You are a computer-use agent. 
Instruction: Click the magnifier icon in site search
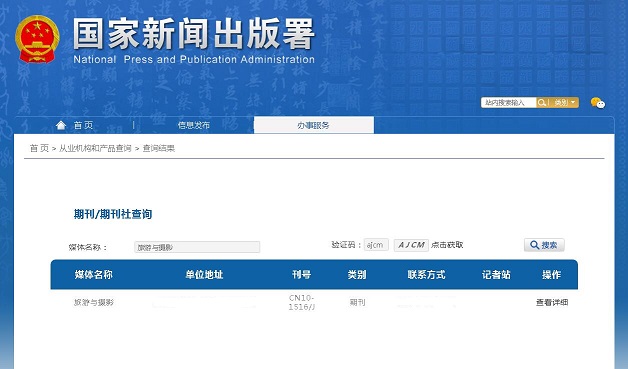(x=542, y=103)
